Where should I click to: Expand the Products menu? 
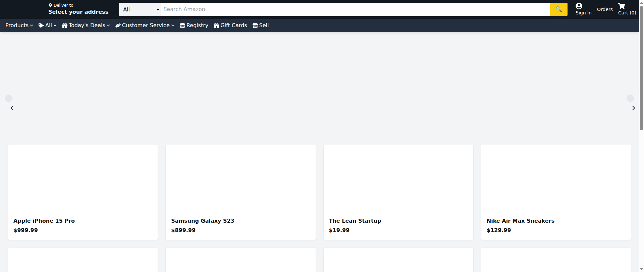click(19, 25)
